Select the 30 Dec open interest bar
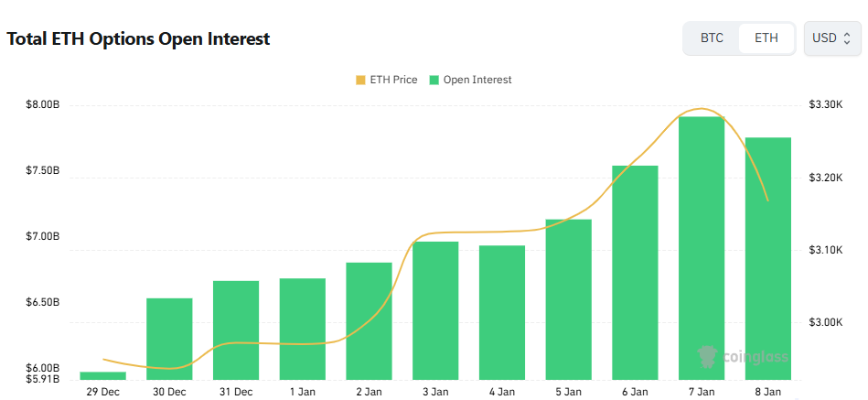Screen dimensions: 868x400 point(169,338)
